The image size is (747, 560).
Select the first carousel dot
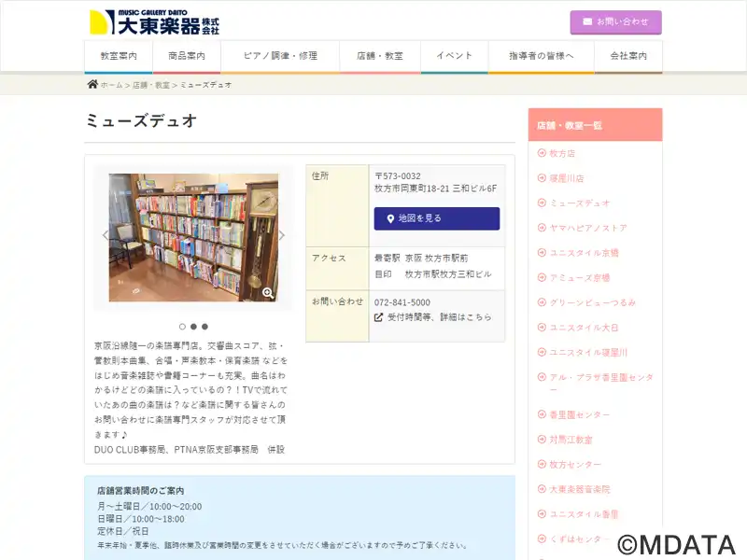pyautogui.click(x=182, y=327)
